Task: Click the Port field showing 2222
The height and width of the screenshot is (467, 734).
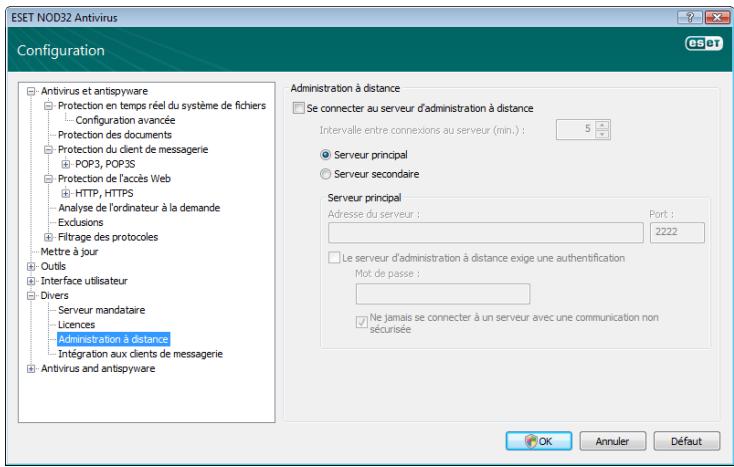Action: coord(677,233)
